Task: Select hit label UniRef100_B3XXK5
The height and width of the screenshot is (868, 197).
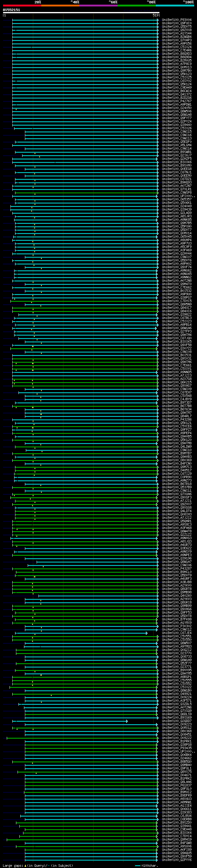Action: pyautogui.click(x=177, y=342)
